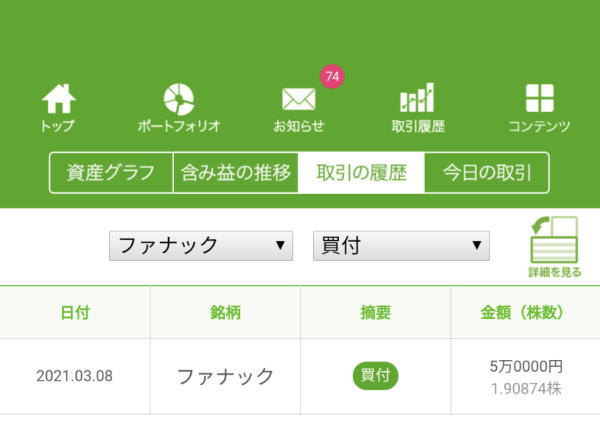Click the 買付 green badge in row

point(375,376)
